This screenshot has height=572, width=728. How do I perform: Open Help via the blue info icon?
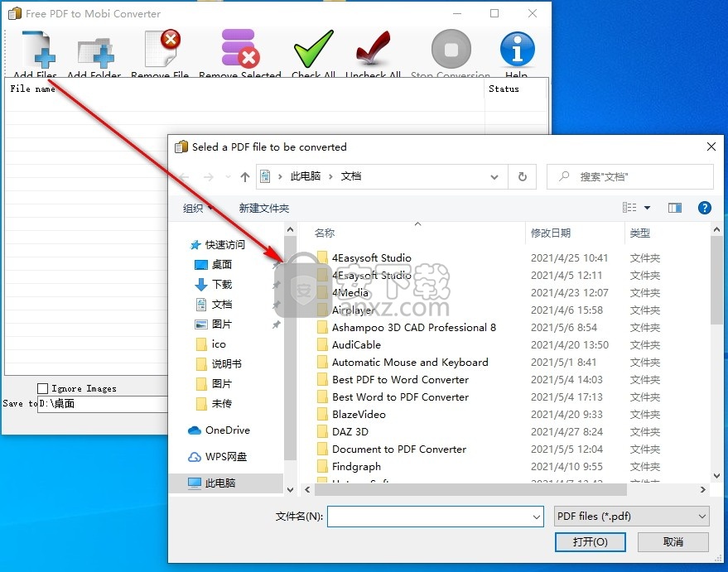coord(517,49)
